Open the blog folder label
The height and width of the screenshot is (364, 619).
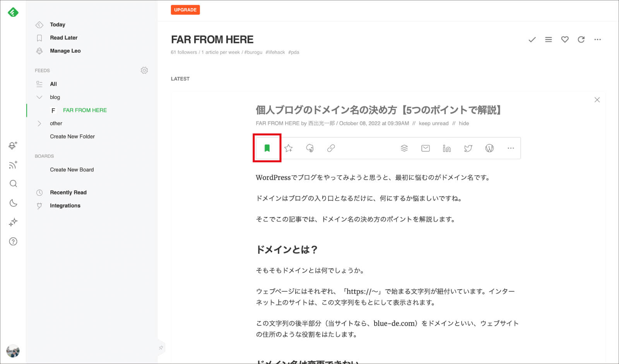click(x=55, y=97)
